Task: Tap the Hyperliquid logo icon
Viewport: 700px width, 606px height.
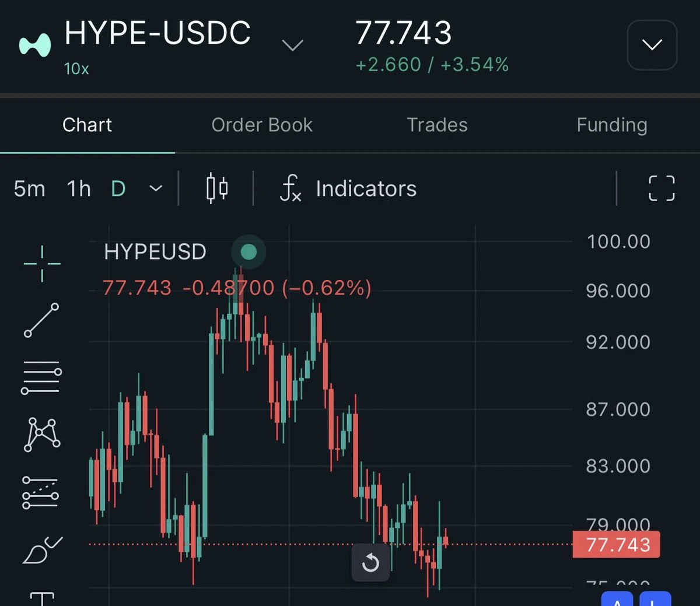Action: coord(35,45)
